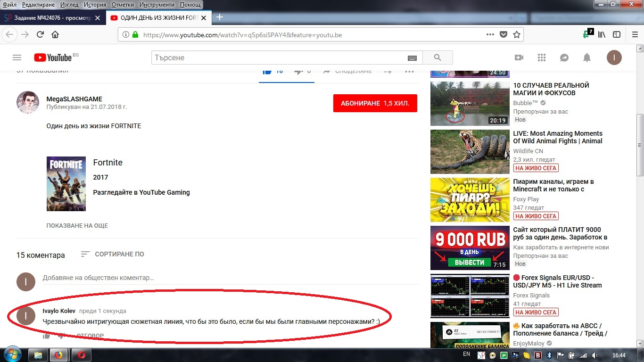Open the YouTube messages share icon
Screen dimensions: 644x362
tap(564, 58)
